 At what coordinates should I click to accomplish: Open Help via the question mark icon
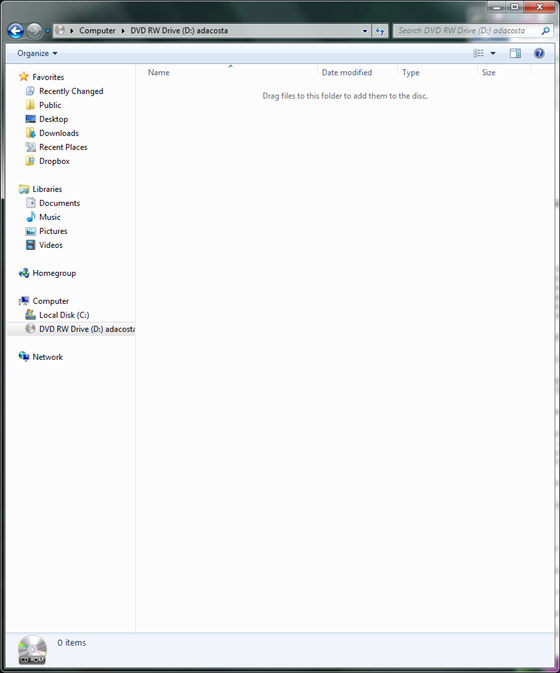[539, 53]
